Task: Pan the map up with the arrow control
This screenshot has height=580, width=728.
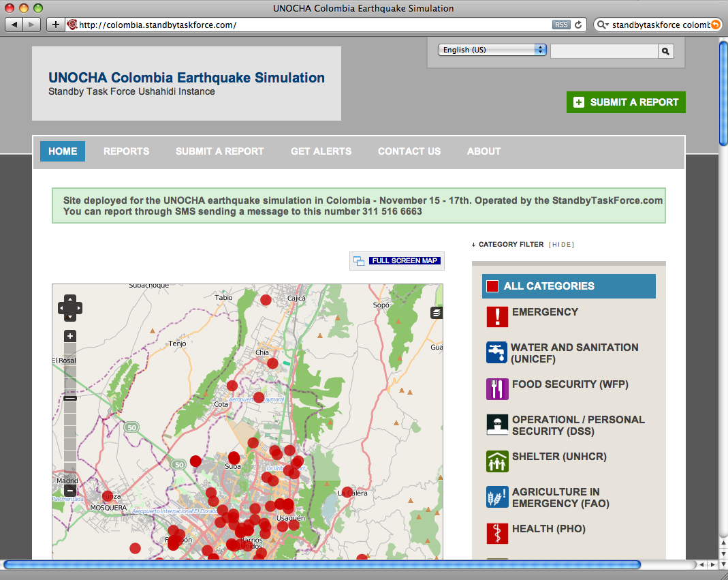Action: click(x=70, y=299)
